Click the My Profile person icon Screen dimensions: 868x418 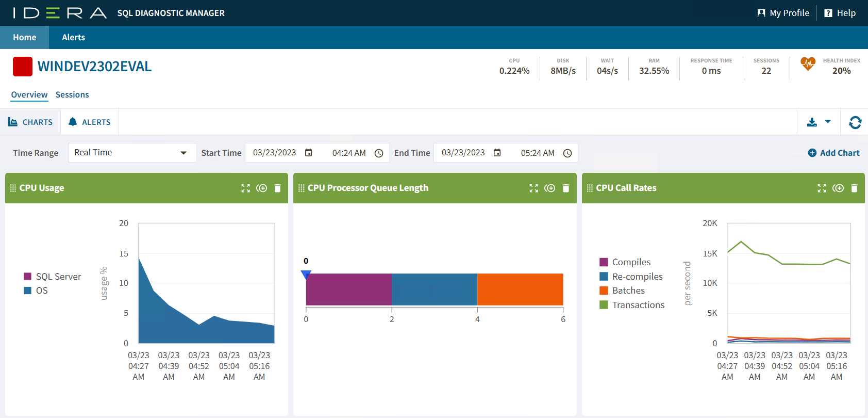(x=761, y=13)
